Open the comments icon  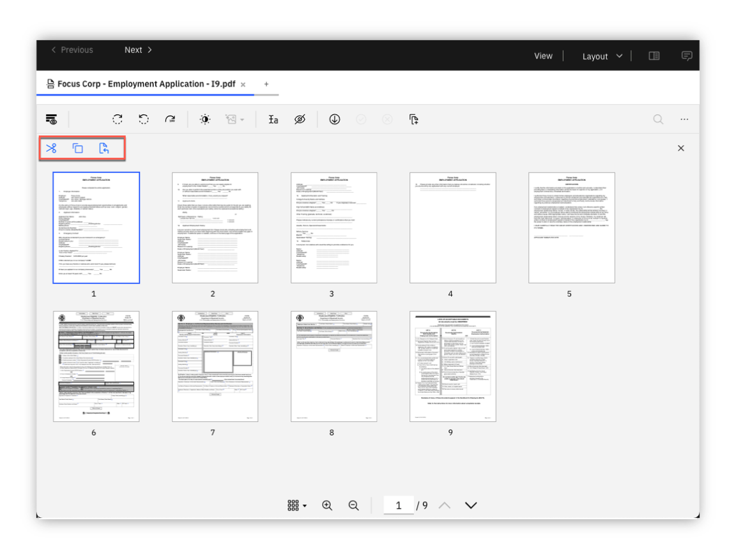click(x=687, y=56)
